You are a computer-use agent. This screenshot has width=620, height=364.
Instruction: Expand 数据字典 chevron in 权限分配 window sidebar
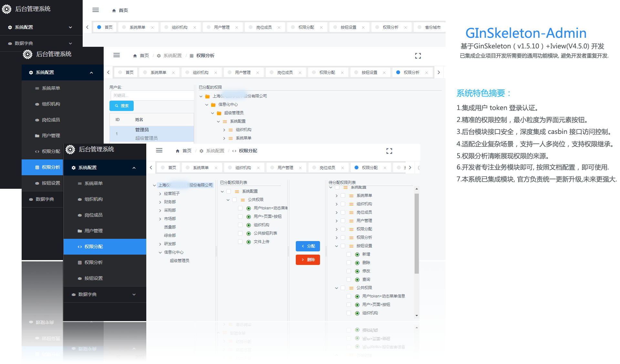[134, 294]
